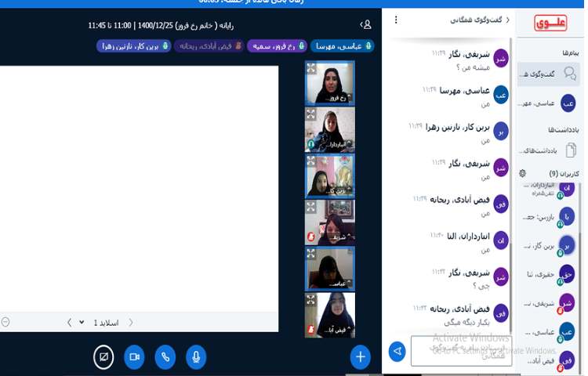
Task: Toggle webcam sharing camera button
Action: point(134,357)
